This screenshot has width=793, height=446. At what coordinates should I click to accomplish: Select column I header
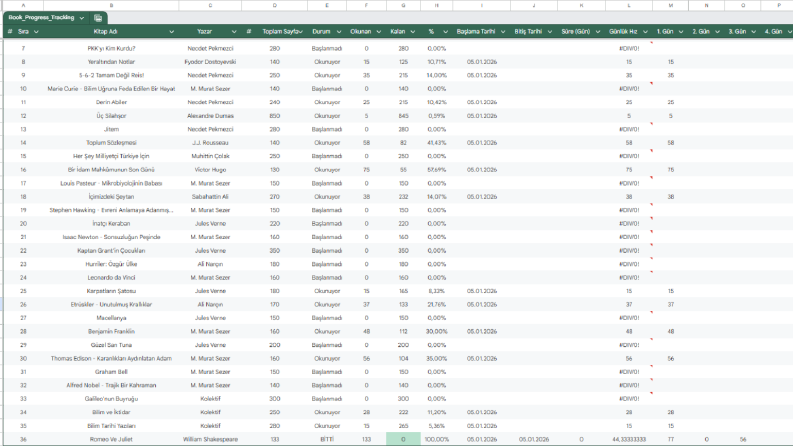coord(481,5)
